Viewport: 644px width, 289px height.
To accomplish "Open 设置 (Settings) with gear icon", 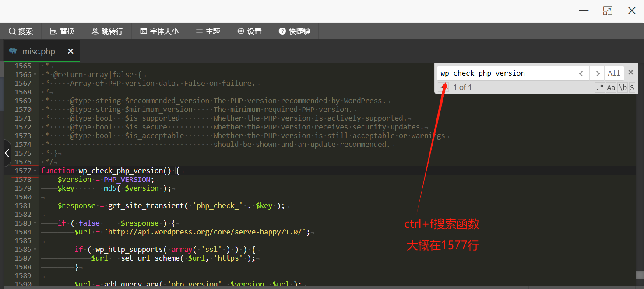I will [250, 31].
